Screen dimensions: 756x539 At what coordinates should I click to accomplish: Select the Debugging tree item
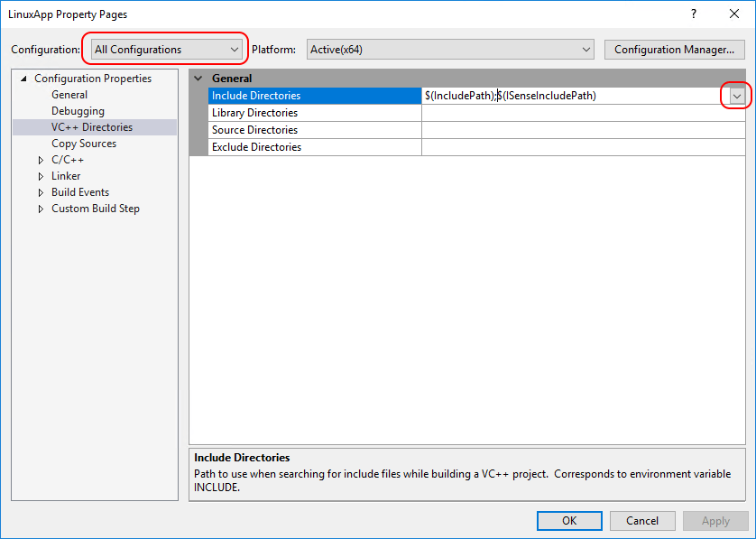[x=78, y=111]
